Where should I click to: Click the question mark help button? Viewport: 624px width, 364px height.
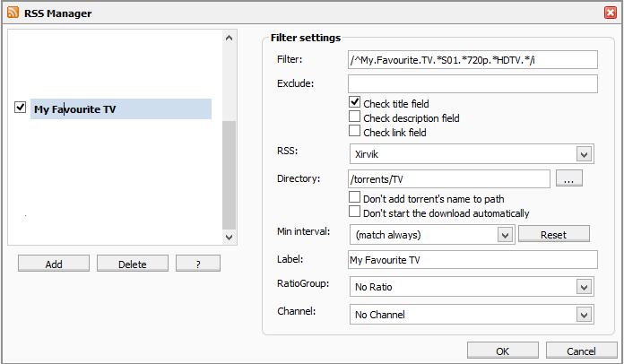click(x=198, y=264)
